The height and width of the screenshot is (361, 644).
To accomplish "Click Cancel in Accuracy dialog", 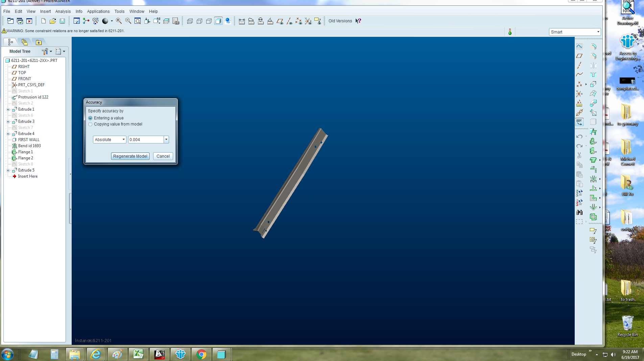I will [163, 156].
